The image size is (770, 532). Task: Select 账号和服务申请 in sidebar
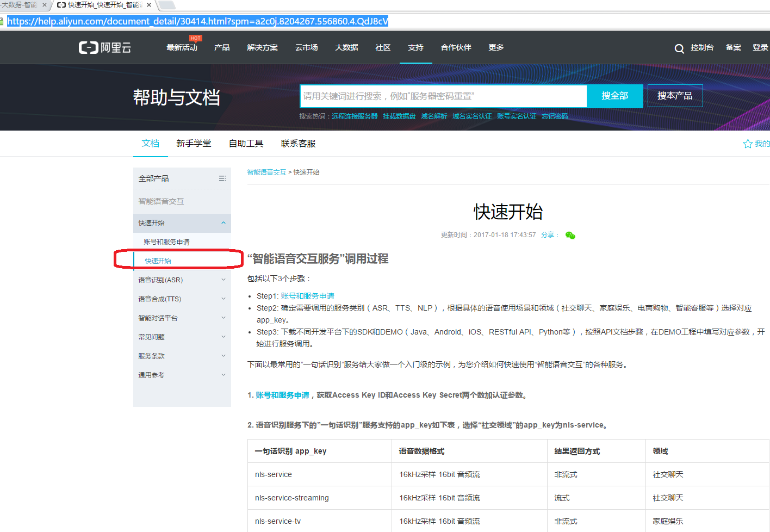166,242
